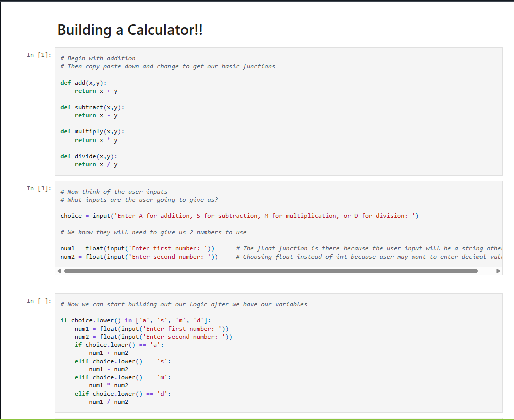Viewport: 514px width, 420px height.
Task: Click the cell 3 'num2 = float(input(' line
Action: tap(139, 257)
